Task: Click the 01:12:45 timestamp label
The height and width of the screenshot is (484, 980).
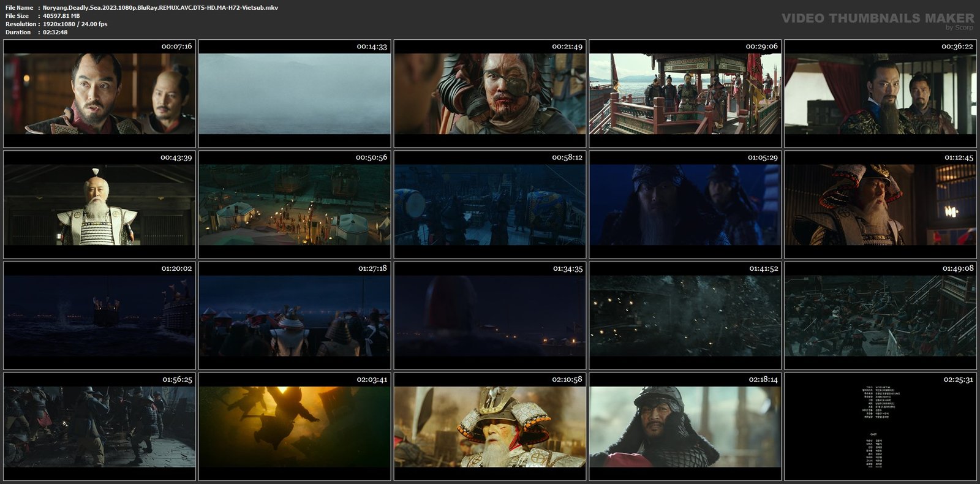Action: click(x=958, y=157)
